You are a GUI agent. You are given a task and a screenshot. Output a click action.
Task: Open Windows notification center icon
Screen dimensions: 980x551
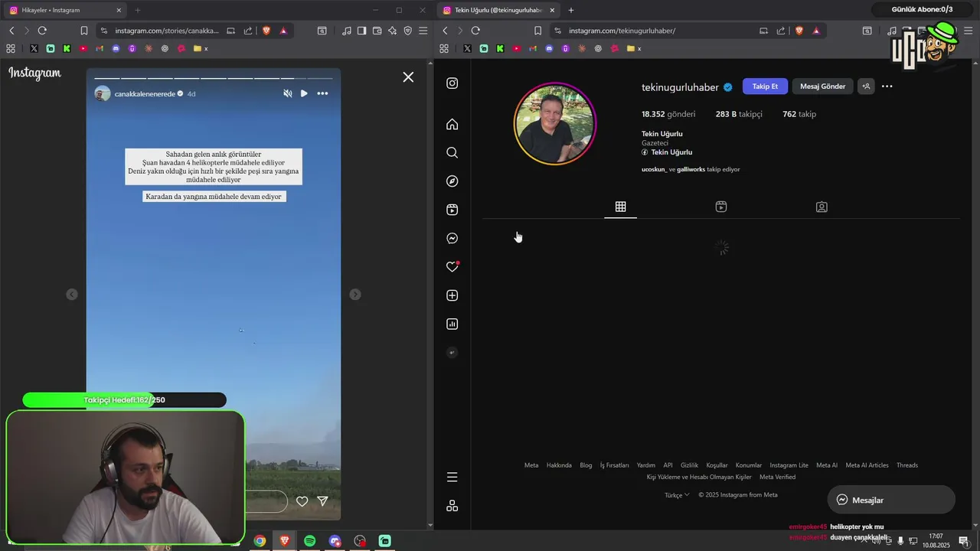click(x=964, y=541)
